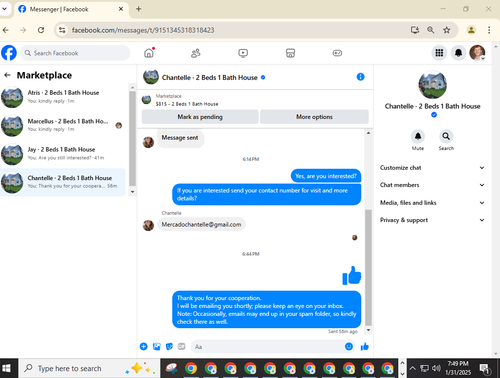Screen dimensions: 500x378
Task: Click the Search Facebook field
Action: (x=75, y=53)
